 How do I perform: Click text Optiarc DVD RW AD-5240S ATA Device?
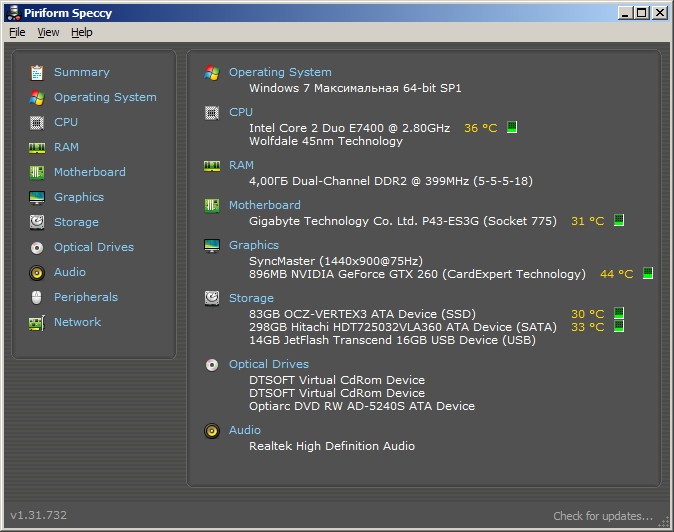coord(362,406)
